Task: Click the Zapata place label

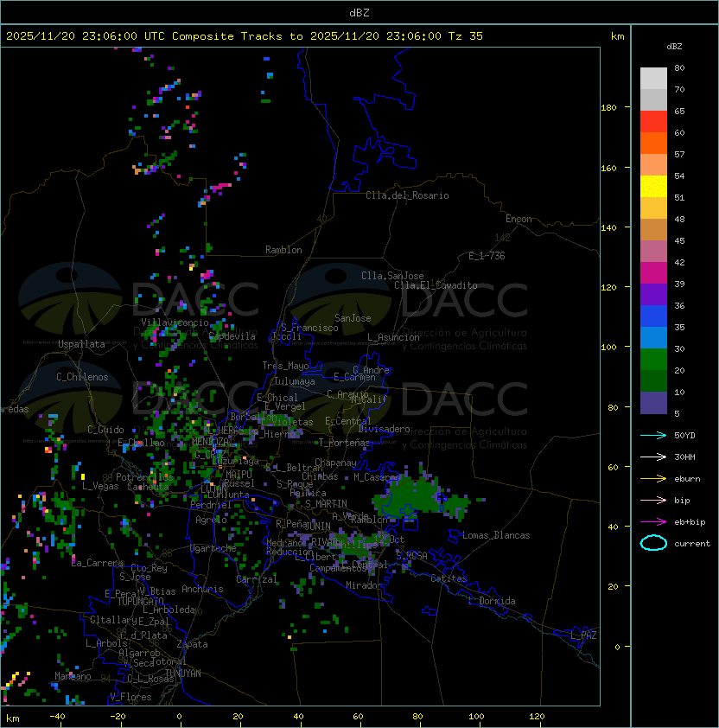Action: click(x=192, y=644)
